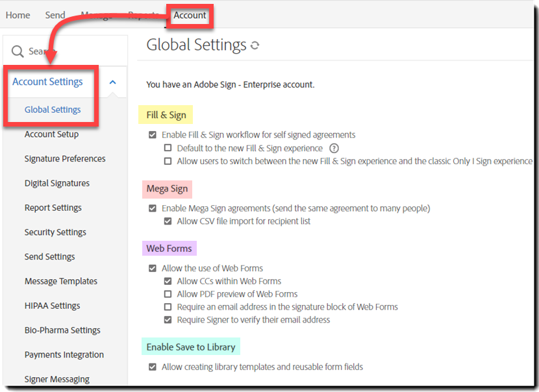Open help icon for new Fill & Sign experience
The height and width of the screenshot is (392, 539).
(x=334, y=148)
